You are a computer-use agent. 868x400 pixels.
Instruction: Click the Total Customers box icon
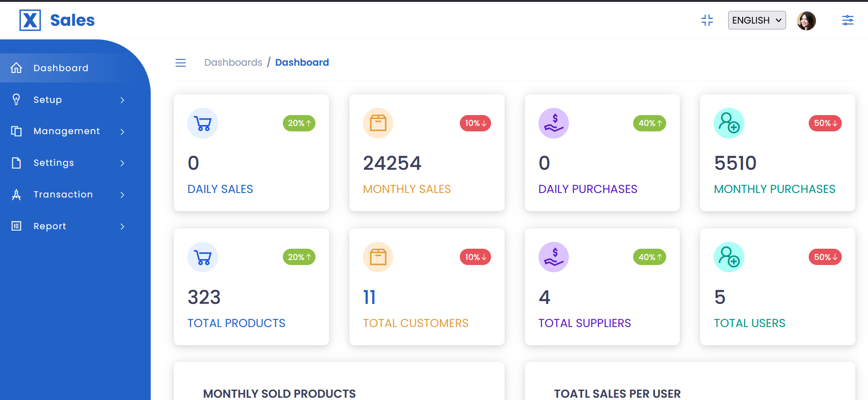[x=378, y=257]
